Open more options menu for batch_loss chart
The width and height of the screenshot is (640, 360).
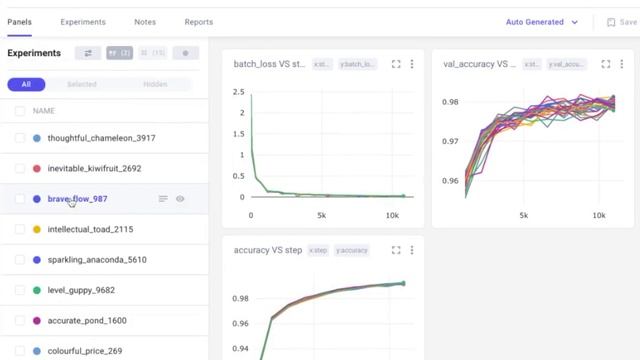coord(412,64)
